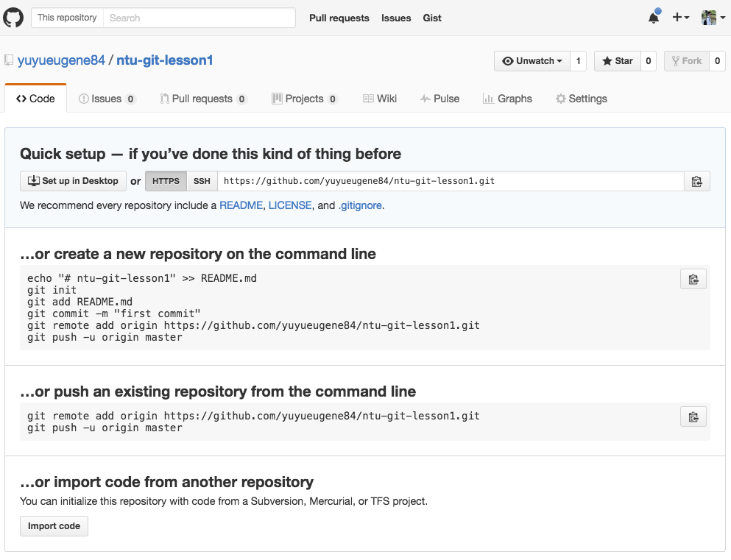Open the repository Pull requests tab

[203, 99]
